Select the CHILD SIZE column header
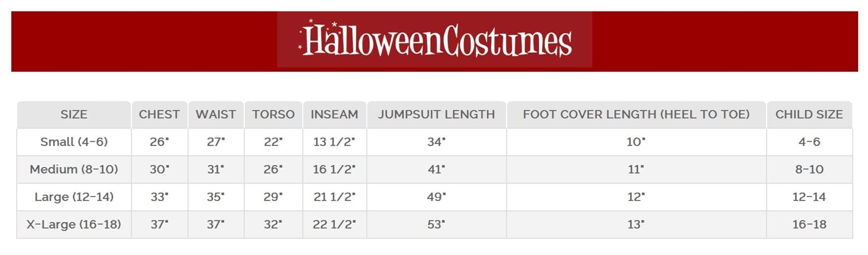This screenshot has height=255, width=868. pos(809,114)
